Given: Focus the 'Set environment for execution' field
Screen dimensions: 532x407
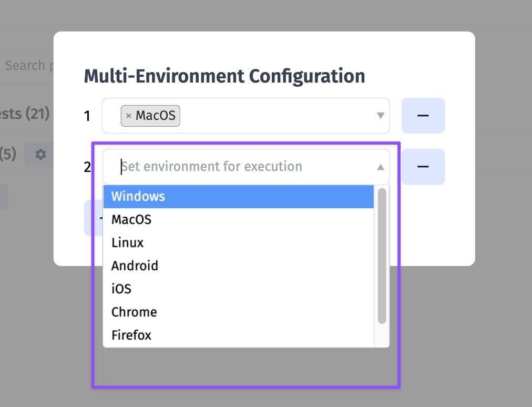Looking at the screenshot, I should [x=246, y=167].
